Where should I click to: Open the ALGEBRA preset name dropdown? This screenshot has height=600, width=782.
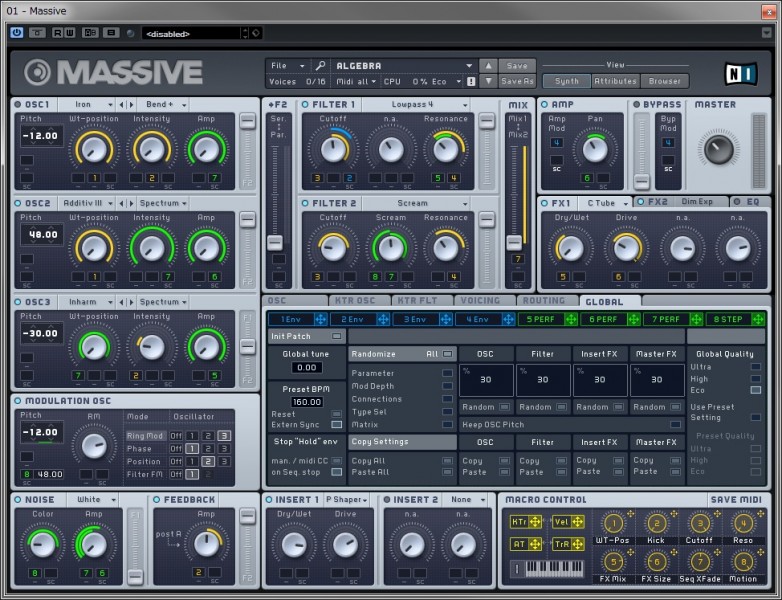pyautogui.click(x=403, y=66)
